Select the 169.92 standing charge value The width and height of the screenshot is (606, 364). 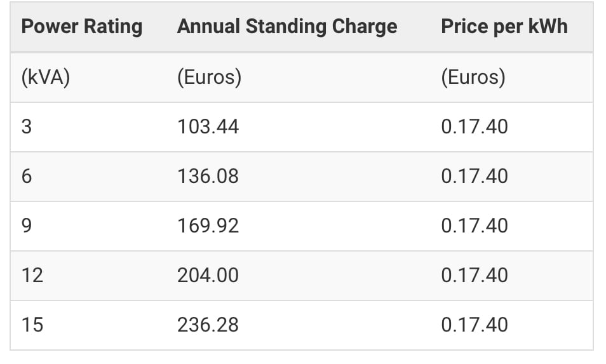[208, 226]
